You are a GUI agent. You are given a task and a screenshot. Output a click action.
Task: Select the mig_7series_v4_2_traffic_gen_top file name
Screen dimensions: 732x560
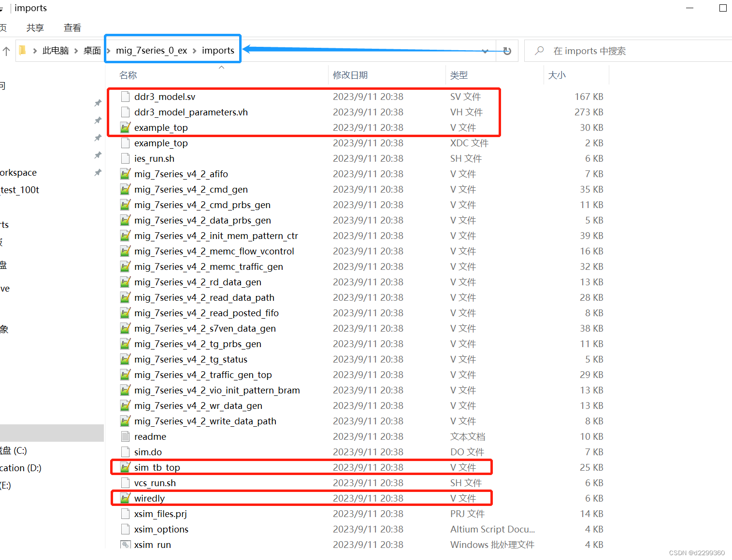(203, 375)
